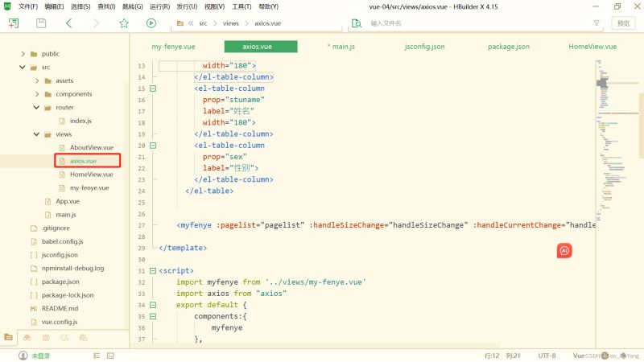Switch to the package.json tab
Viewport: 644px width, 362px height.
pos(509,47)
